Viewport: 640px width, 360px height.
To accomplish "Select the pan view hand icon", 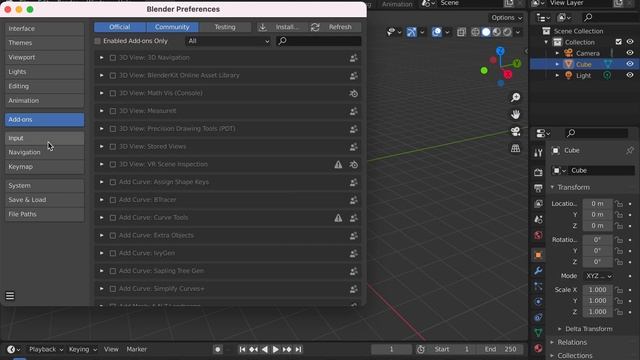I will [x=516, y=115].
